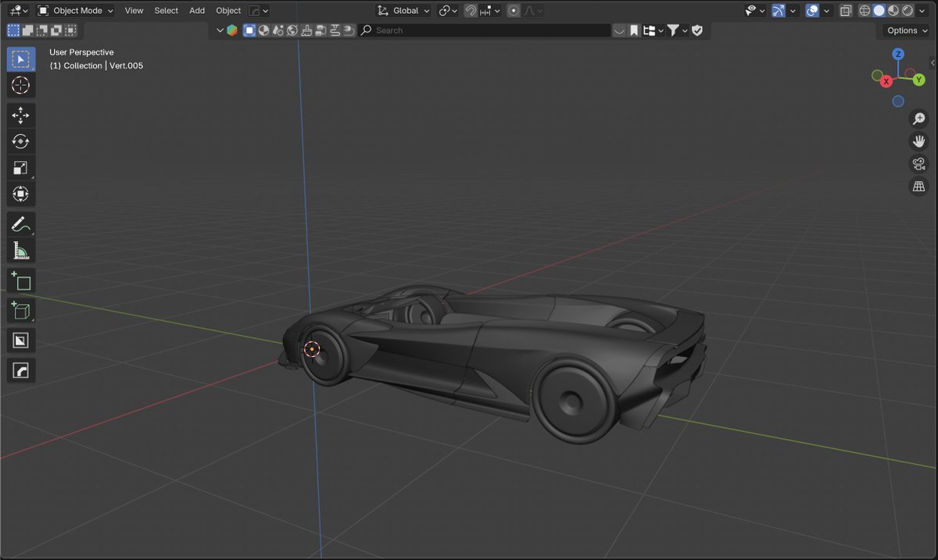This screenshot has width=938, height=560.
Task: Switch to the Scale tool
Action: pyautogui.click(x=20, y=168)
